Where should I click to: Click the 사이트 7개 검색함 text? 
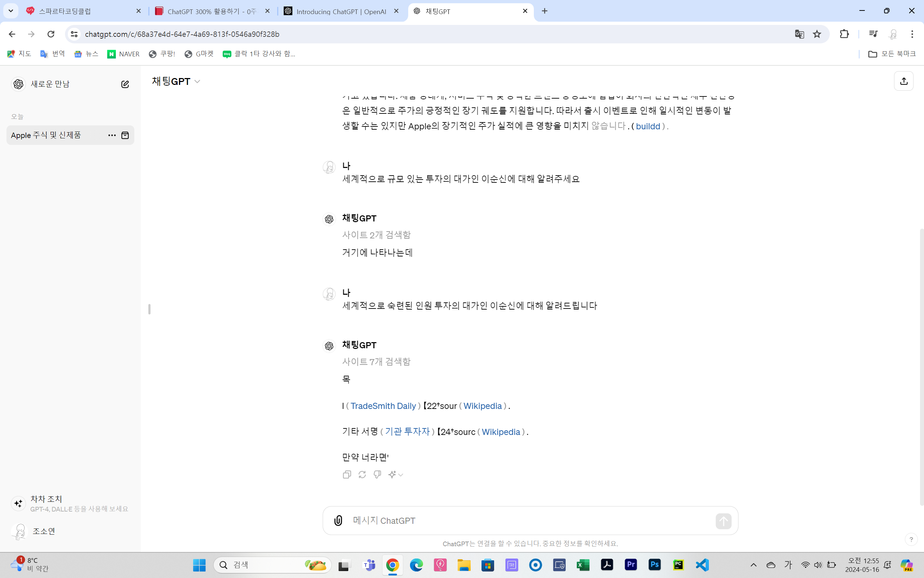pyautogui.click(x=376, y=362)
